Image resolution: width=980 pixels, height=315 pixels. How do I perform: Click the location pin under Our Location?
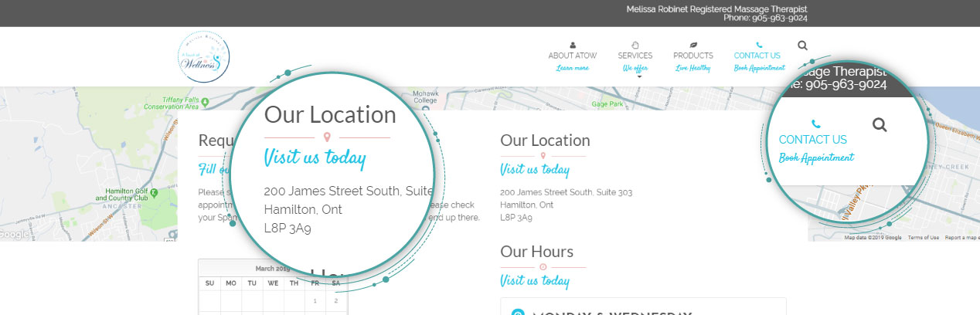pos(543,156)
